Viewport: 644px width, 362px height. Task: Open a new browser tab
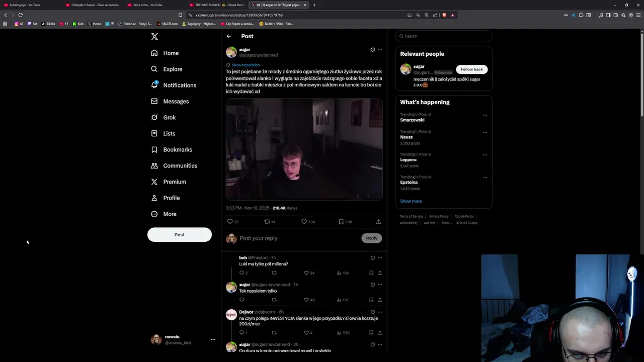point(314,5)
